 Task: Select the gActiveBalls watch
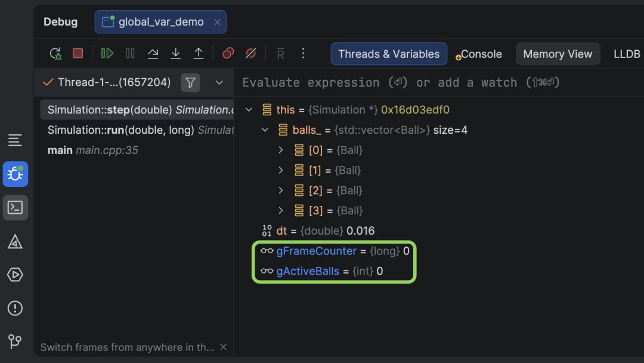[321, 271]
